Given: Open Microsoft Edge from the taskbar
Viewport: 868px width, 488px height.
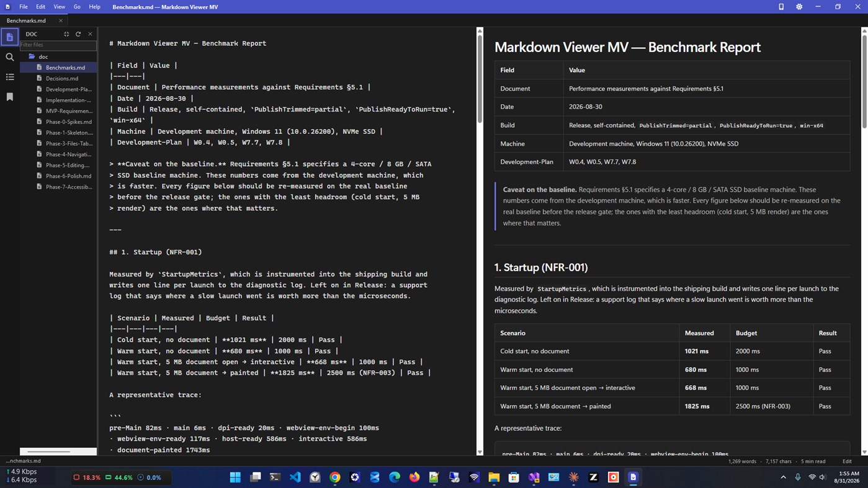Looking at the screenshot, I should pyautogui.click(x=395, y=477).
